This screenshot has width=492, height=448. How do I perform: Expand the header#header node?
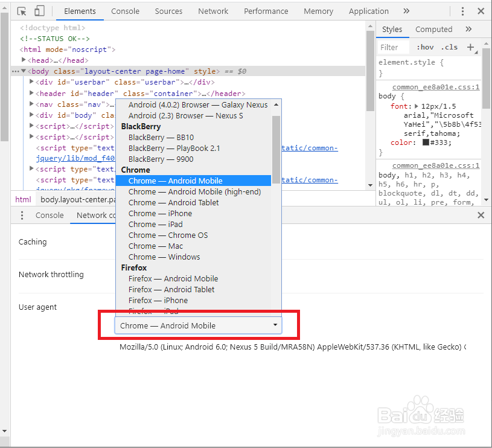point(31,93)
